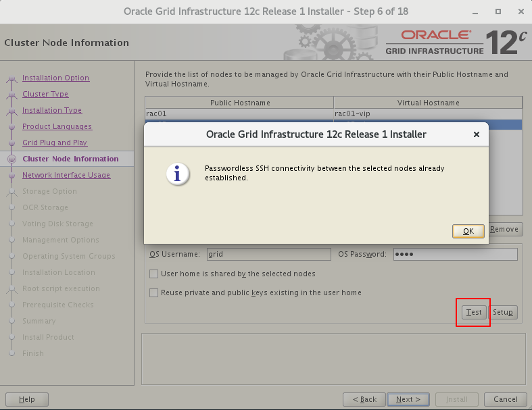Open the Grid Plug and Play step
Image resolution: width=532 pixels, height=410 pixels.
click(55, 143)
